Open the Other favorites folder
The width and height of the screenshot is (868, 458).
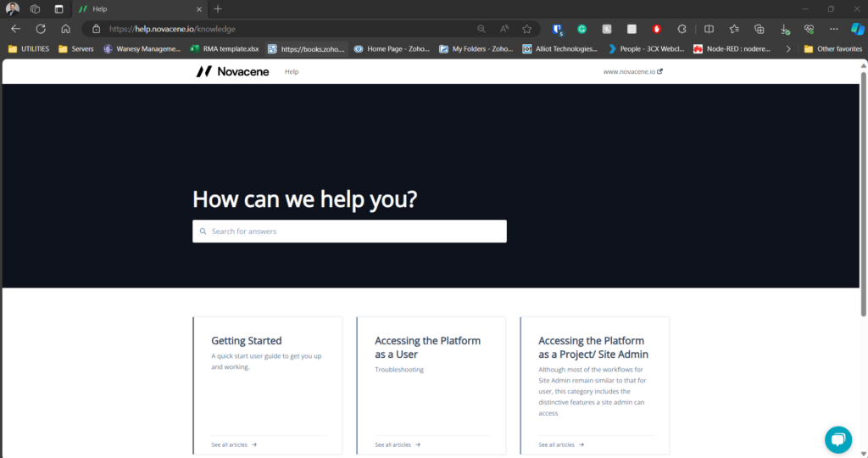click(832, 49)
